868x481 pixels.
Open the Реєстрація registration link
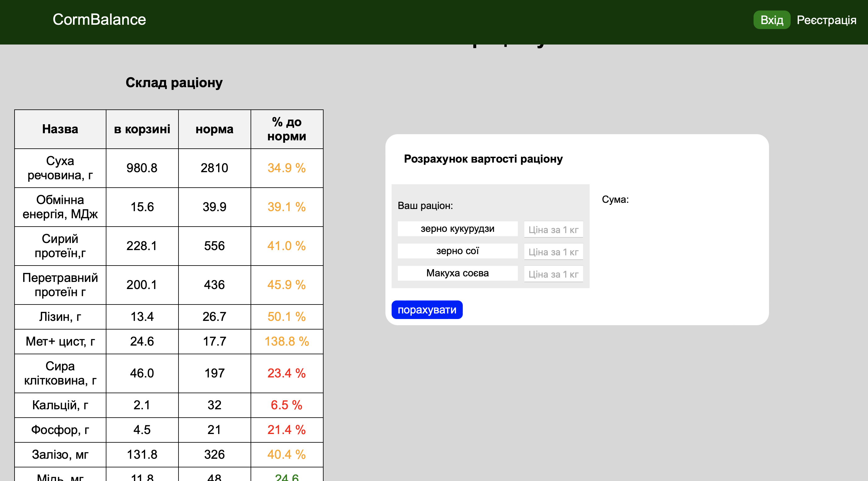click(x=826, y=20)
